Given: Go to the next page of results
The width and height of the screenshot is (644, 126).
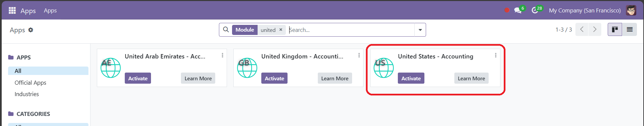Looking at the screenshot, I should point(595,30).
